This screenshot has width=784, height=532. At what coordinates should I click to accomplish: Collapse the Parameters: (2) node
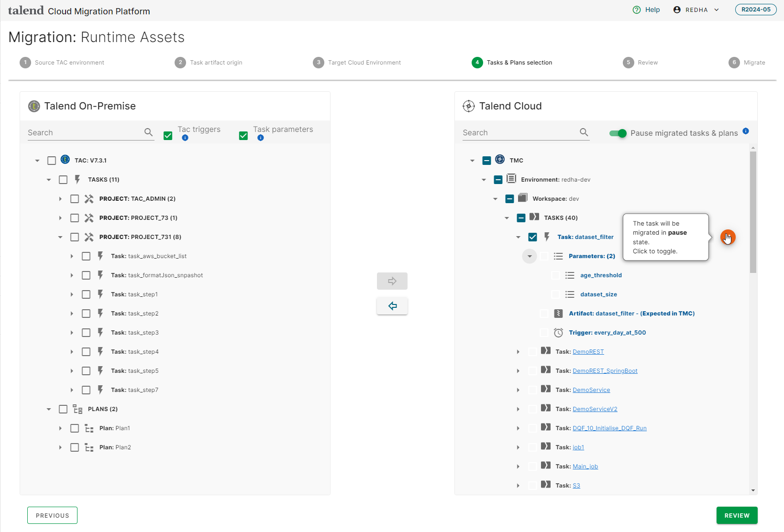[x=530, y=256]
